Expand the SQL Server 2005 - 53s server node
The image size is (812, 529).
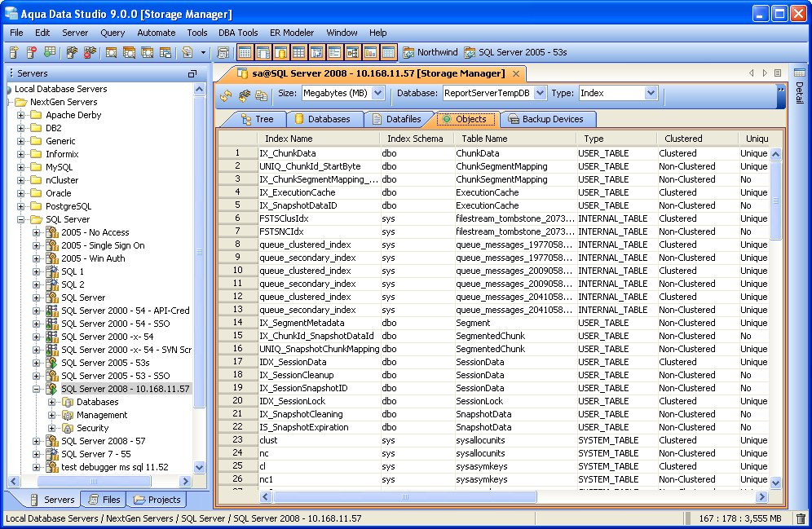point(36,363)
